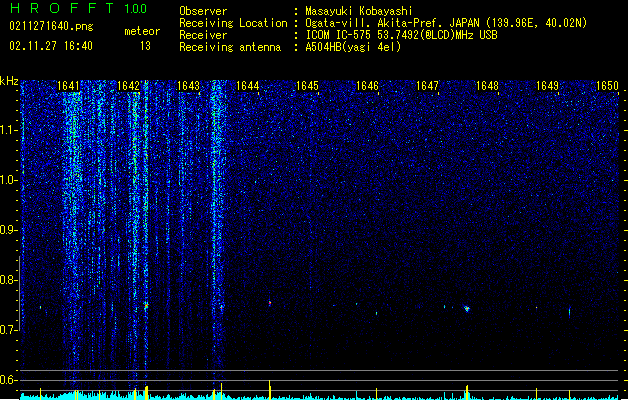Click the 1648 time axis marker
Screen dimensions: 629x400
click(487, 86)
